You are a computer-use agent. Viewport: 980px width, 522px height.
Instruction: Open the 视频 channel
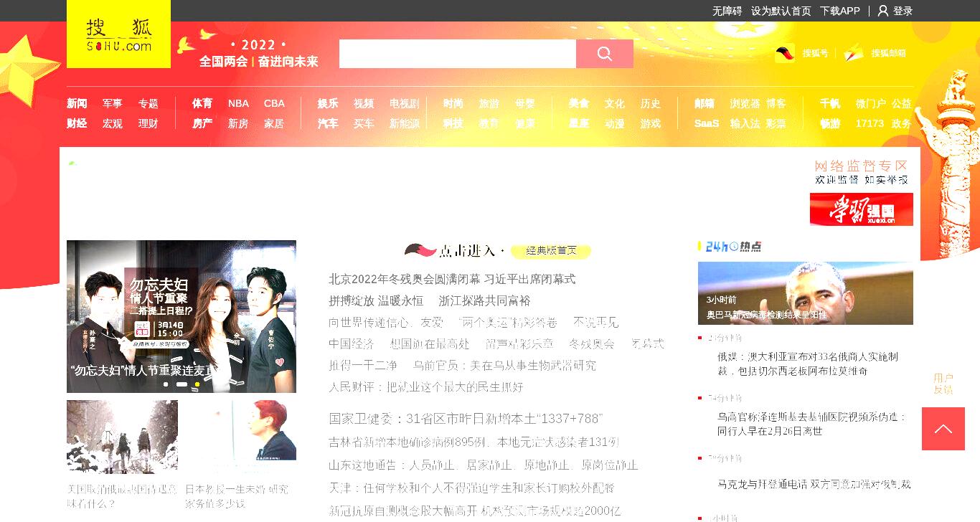[x=364, y=103]
